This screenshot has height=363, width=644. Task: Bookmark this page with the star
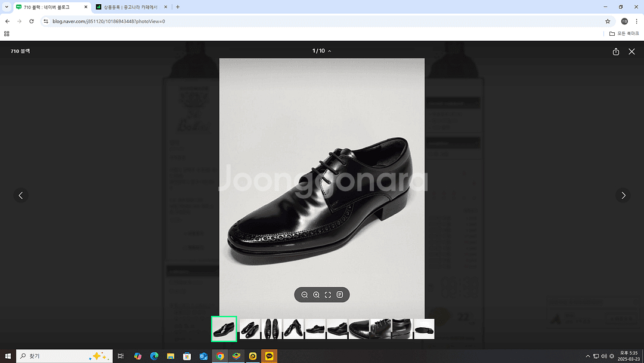coord(608,21)
